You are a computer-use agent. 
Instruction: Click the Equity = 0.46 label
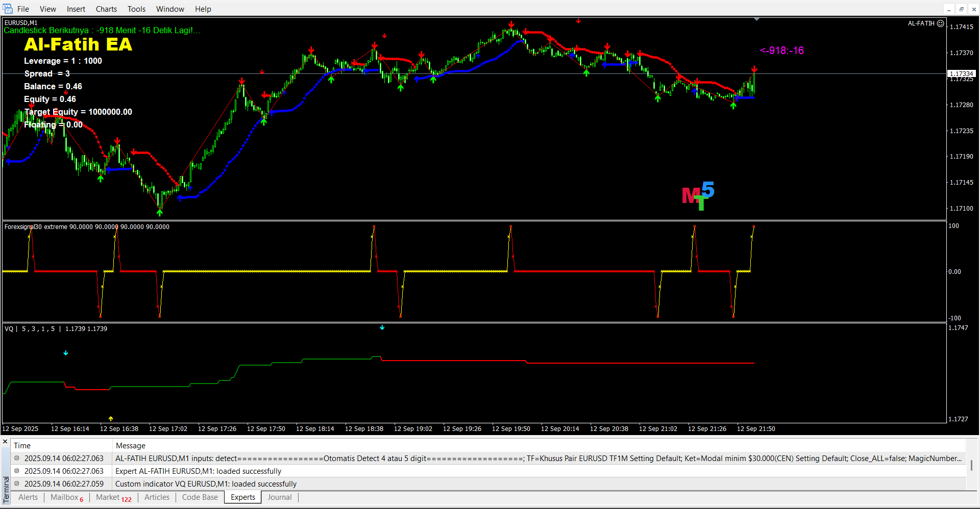pyautogui.click(x=50, y=99)
